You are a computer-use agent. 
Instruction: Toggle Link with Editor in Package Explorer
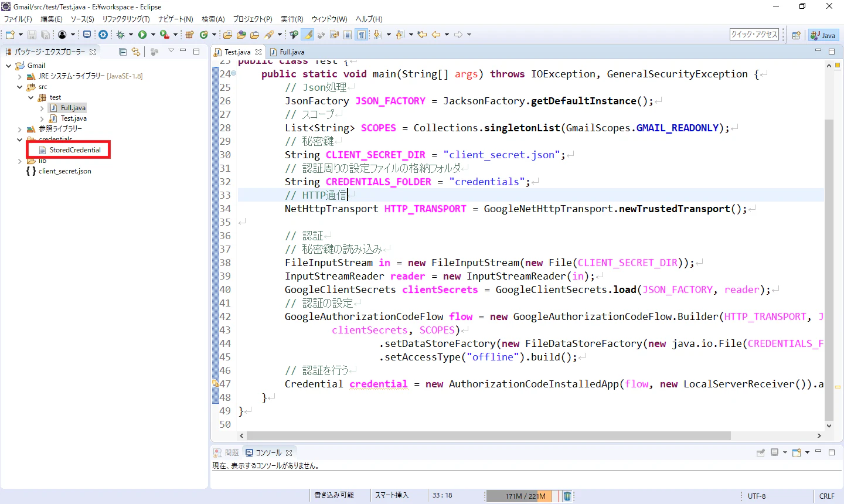coord(136,52)
